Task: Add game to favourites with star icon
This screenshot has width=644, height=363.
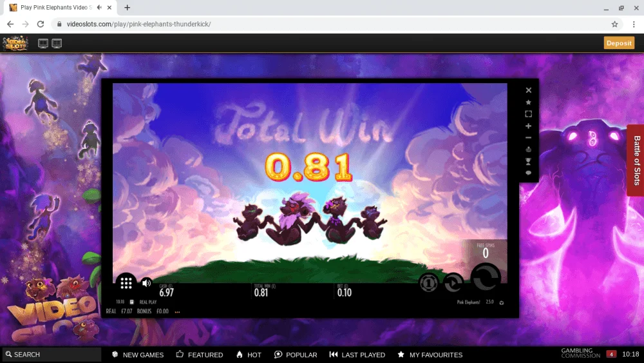Action: (x=529, y=102)
